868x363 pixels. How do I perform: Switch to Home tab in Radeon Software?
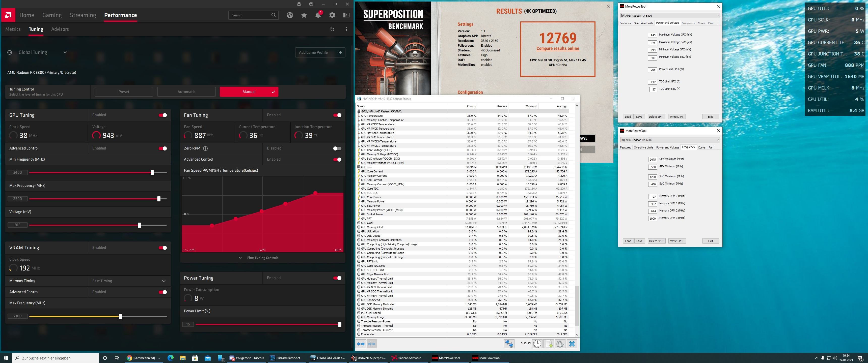tap(26, 15)
